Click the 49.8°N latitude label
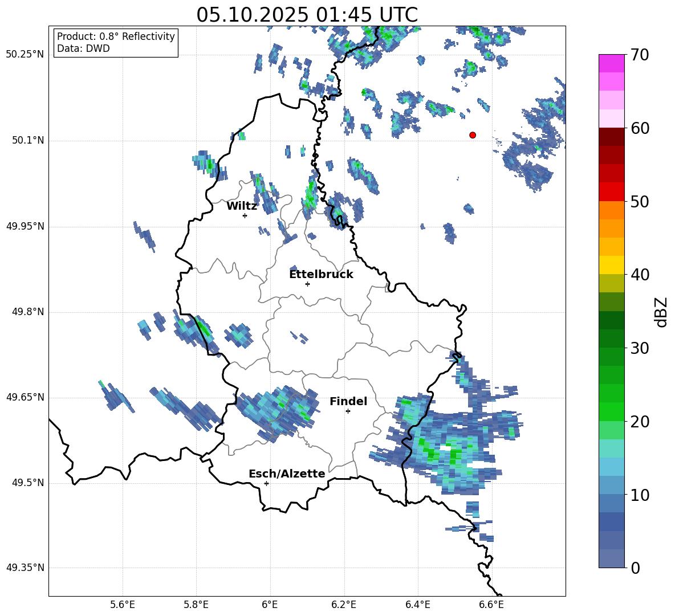Viewport: 675px width, 616px height. point(29,312)
